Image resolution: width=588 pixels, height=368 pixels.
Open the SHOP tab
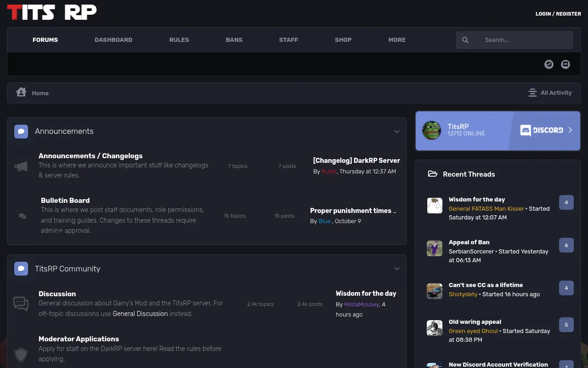[343, 40]
